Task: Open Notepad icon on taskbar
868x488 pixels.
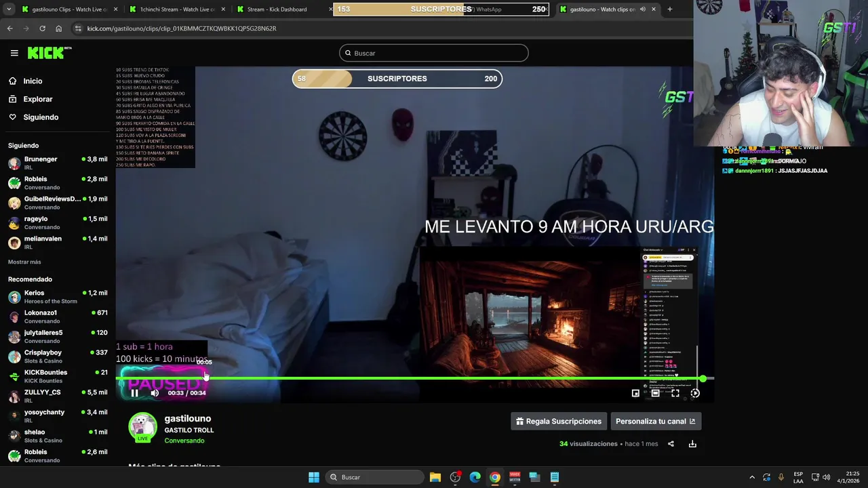Action: [555, 477]
